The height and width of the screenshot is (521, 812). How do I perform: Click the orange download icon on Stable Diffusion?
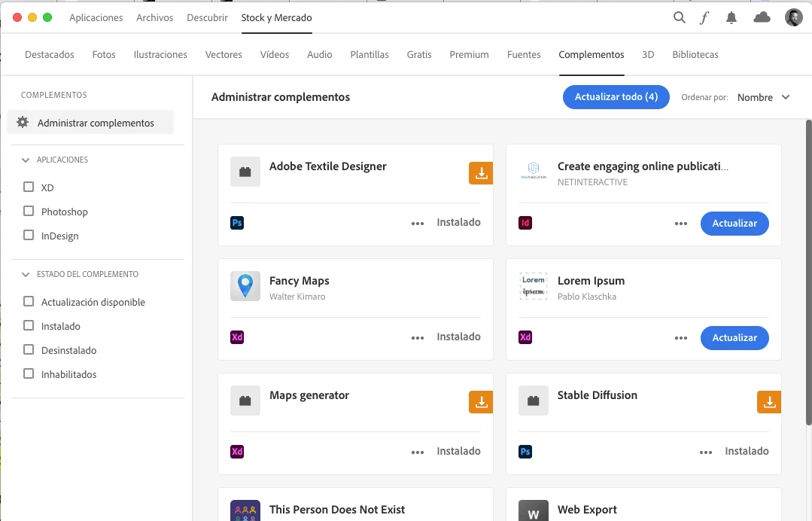tap(769, 402)
